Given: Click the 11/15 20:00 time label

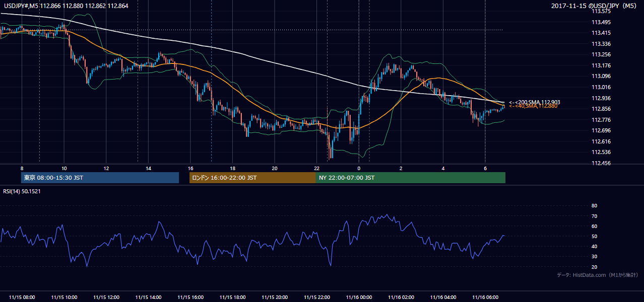Looking at the screenshot, I should 275,297.
